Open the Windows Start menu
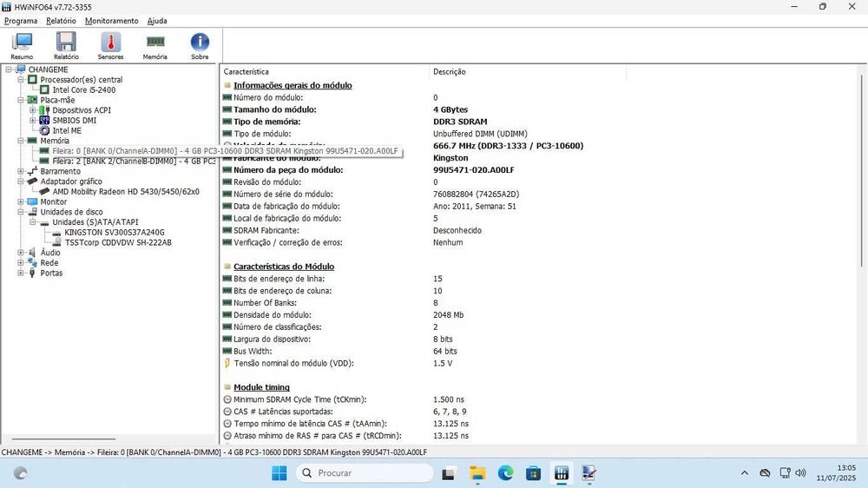868x488 pixels. [x=279, y=473]
